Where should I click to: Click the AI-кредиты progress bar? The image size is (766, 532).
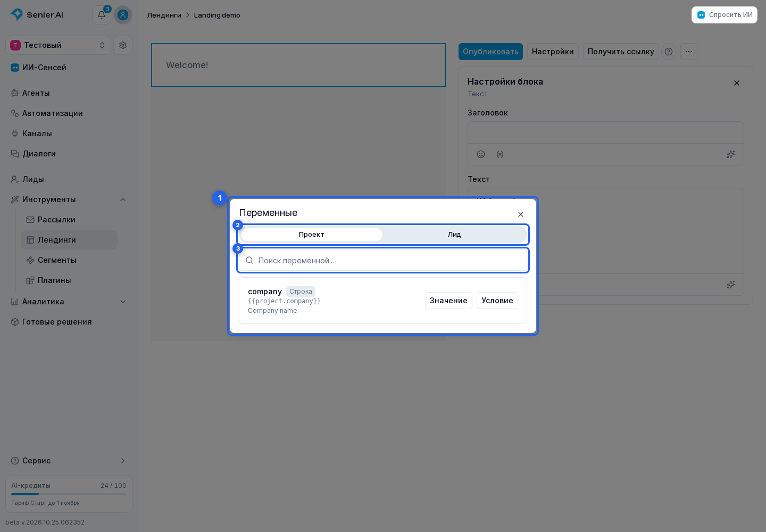(69, 494)
